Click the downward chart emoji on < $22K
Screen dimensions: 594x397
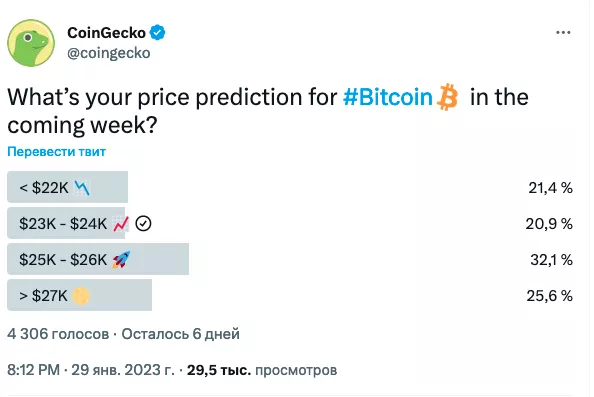pyautogui.click(x=82, y=188)
